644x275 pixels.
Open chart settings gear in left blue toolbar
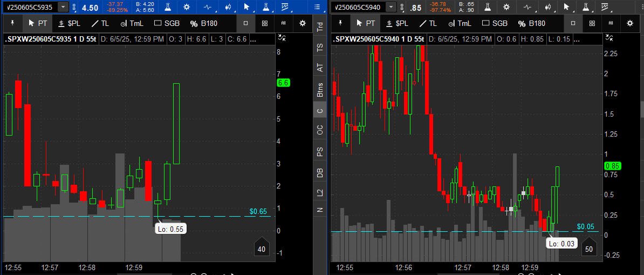tap(187, 7)
